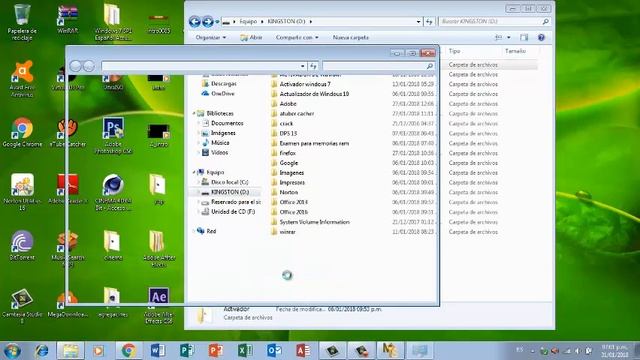Select the DPS 13 folder
Viewport: 640px width, 360px height.
coord(284,133)
